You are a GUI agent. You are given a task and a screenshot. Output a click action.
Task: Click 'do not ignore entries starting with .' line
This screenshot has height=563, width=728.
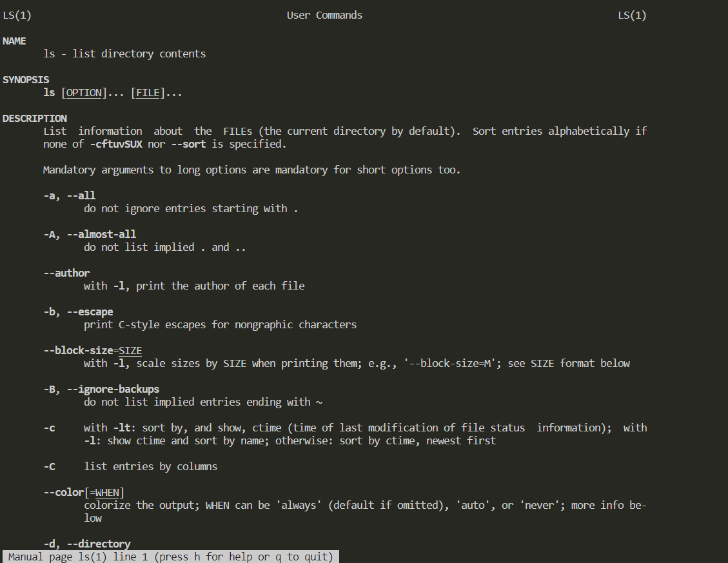[x=191, y=208]
